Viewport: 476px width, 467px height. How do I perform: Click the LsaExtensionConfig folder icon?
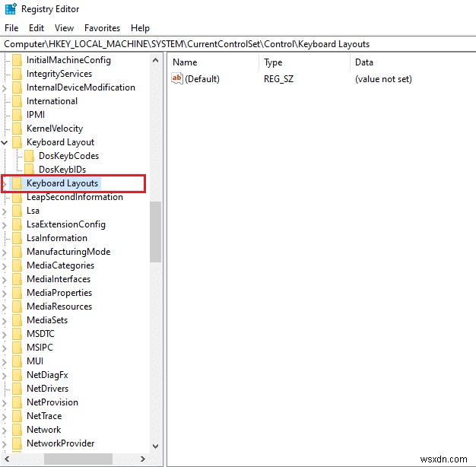click(17, 224)
